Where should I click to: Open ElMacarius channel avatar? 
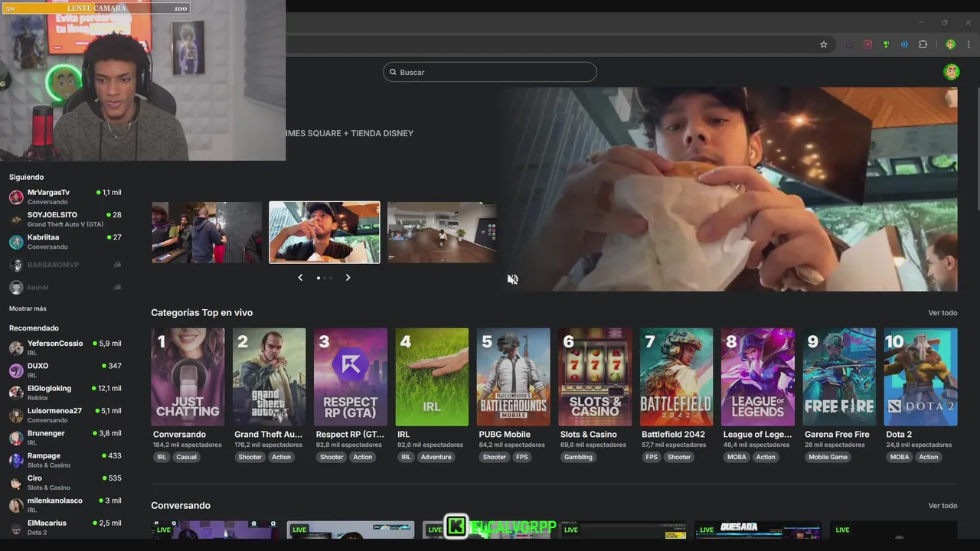16,527
